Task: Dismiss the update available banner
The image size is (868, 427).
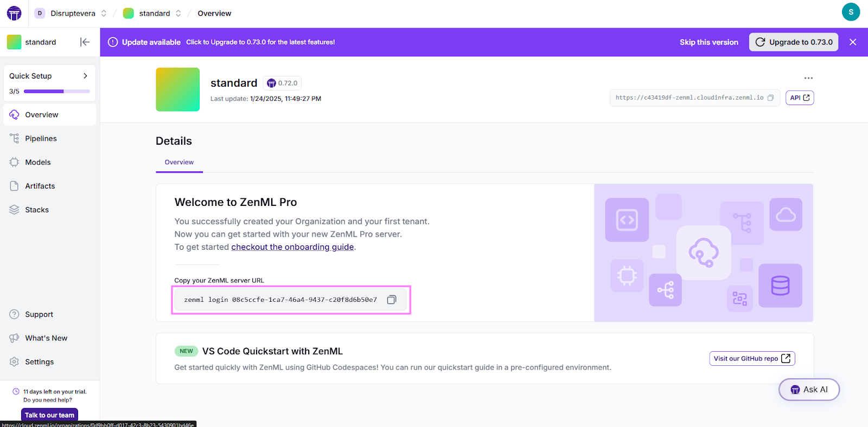Action: point(853,42)
